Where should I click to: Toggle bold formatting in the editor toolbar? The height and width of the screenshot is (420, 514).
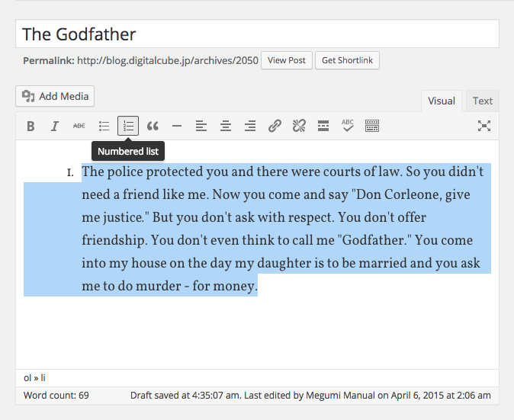tap(31, 127)
